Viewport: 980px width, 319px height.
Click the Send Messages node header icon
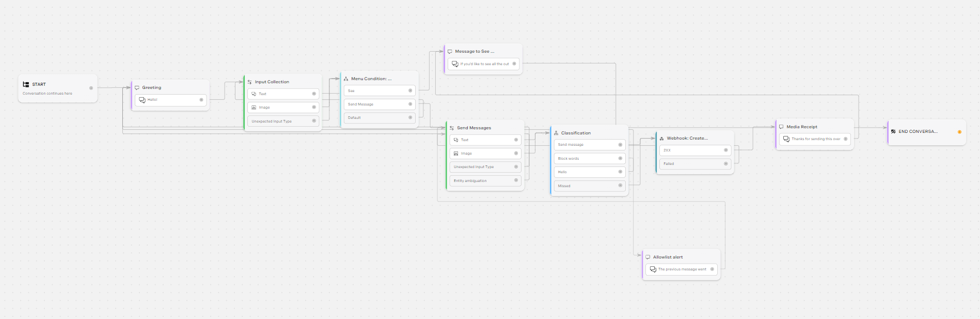pos(452,128)
